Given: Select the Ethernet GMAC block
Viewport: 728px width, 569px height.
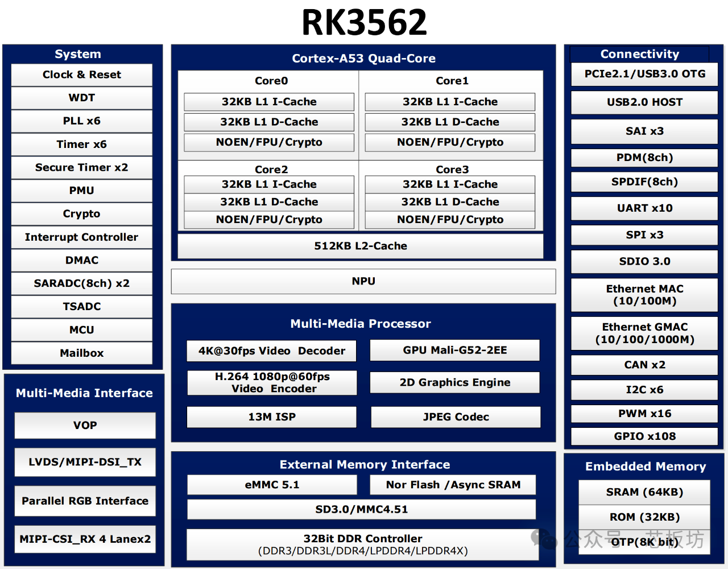Looking at the screenshot, I should pyautogui.click(x=644, y=333).
